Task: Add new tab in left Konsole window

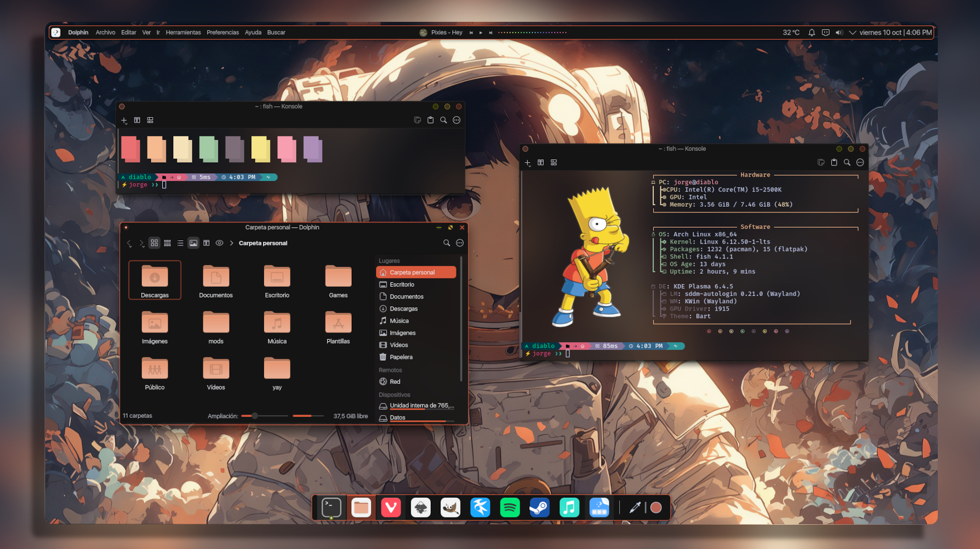Action: pyautogui.click(x=124, y=120)
